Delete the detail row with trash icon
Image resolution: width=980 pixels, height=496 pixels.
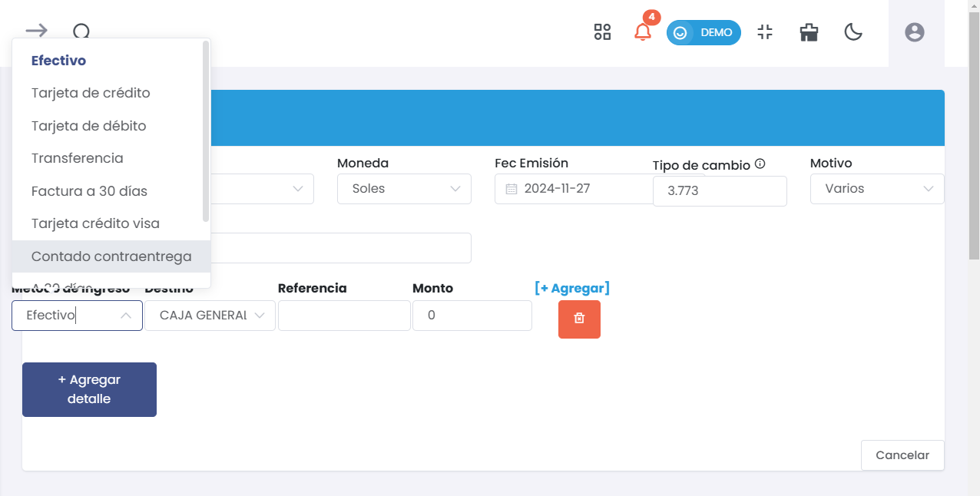579,319
